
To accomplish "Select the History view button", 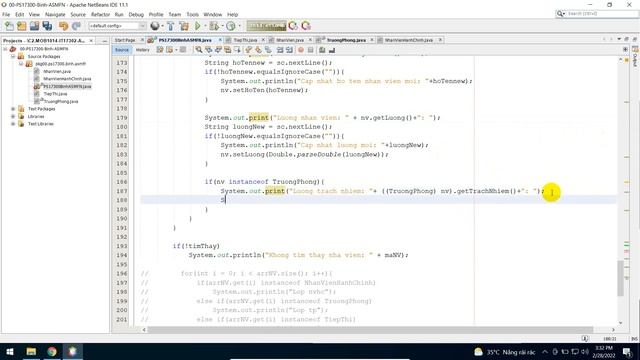I will (142, 50).
